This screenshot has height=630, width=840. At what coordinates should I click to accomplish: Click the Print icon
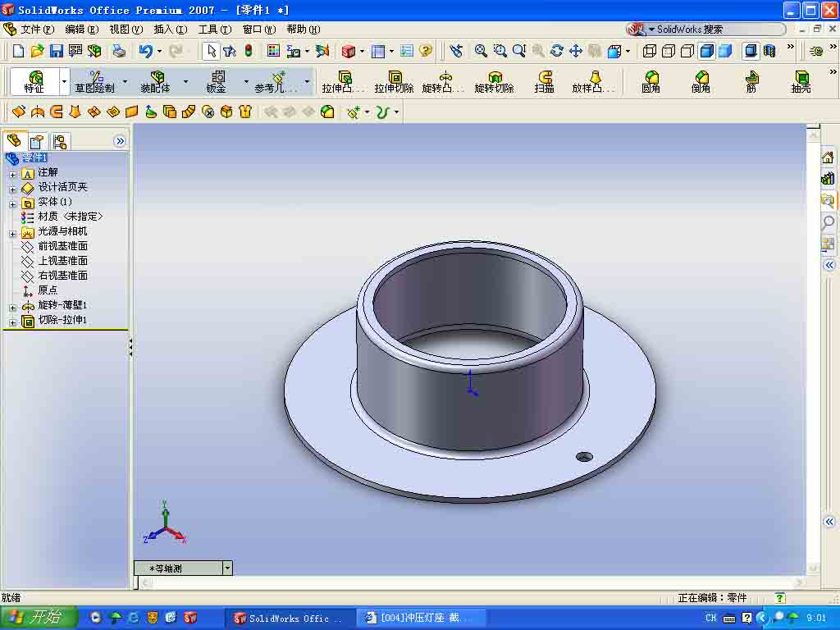point(118,51)
